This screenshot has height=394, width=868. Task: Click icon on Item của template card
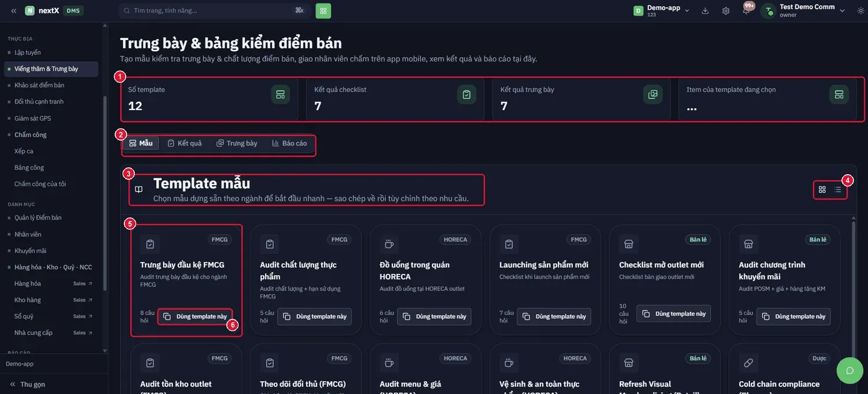coord(839,94)
